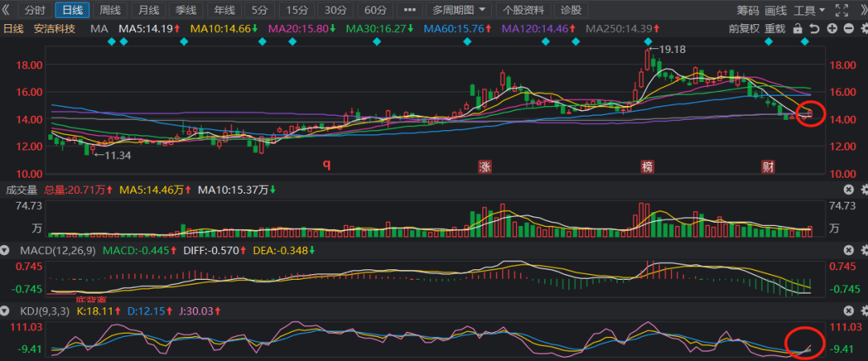Click the 筹码 chip distribution button
Viewport: 868px width, 361px height.
tap(747, 10)
